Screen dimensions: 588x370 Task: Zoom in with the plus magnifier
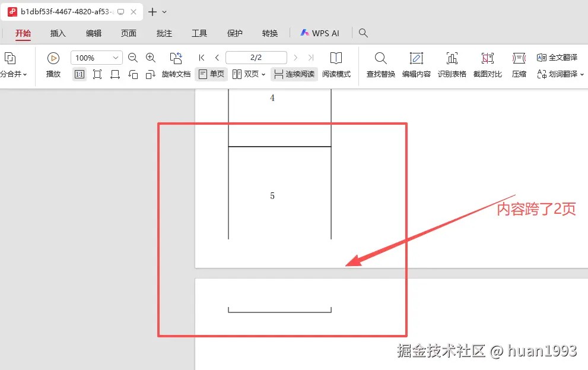click(x=151, y=58)
